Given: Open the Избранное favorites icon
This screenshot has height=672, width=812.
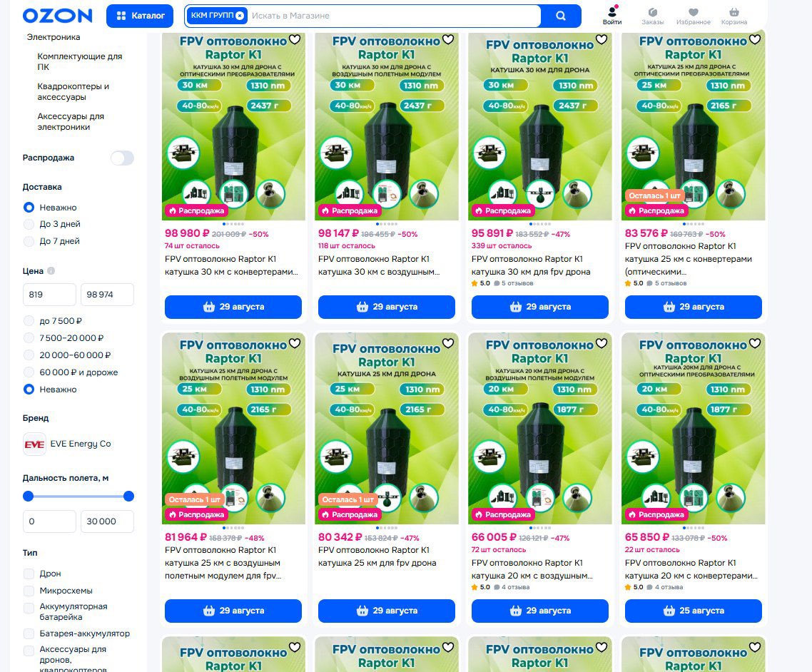Looking at the screenshot, I should (x=694, y=16).
